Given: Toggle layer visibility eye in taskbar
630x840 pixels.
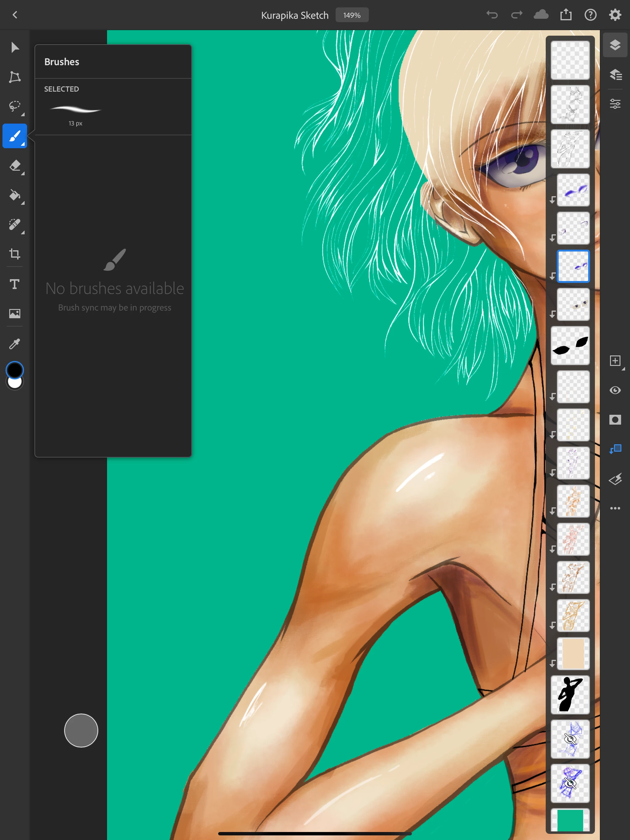Looking at the screenshot, I should click(615, 390).
